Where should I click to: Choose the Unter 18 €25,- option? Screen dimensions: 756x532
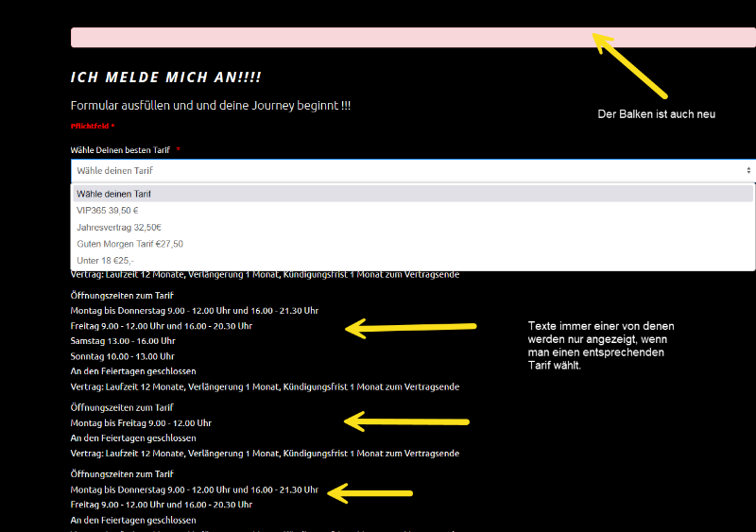click(413, 261)
